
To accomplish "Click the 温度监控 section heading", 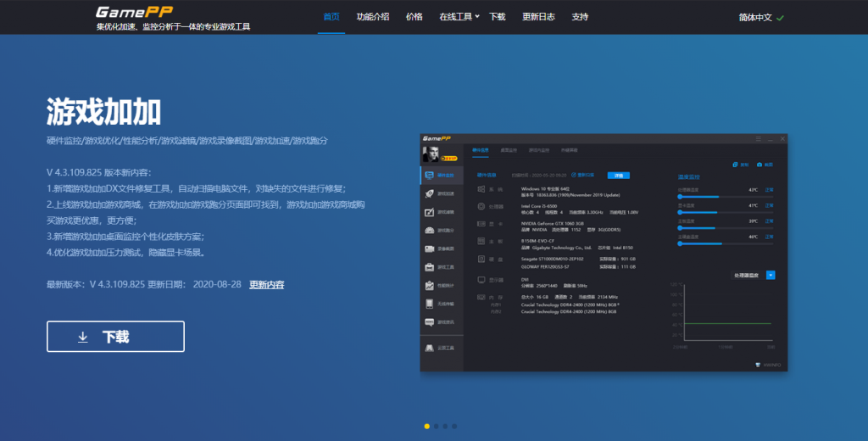I will point(688,177).
